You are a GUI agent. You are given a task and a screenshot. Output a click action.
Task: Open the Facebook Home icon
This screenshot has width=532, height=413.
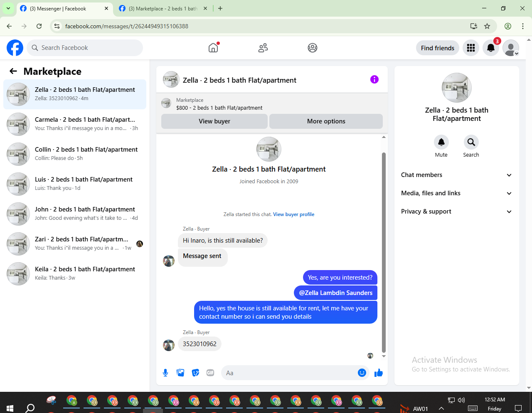[213, 48]
